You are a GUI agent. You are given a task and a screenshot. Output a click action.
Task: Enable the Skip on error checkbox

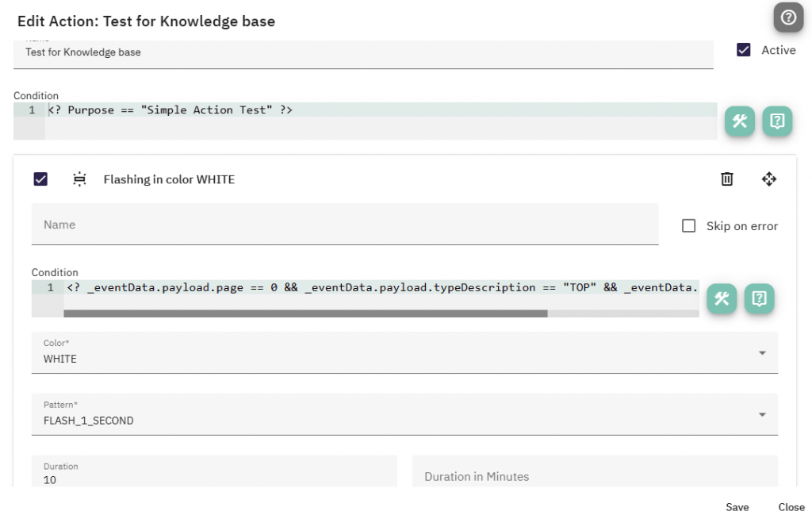click(689, 226)
